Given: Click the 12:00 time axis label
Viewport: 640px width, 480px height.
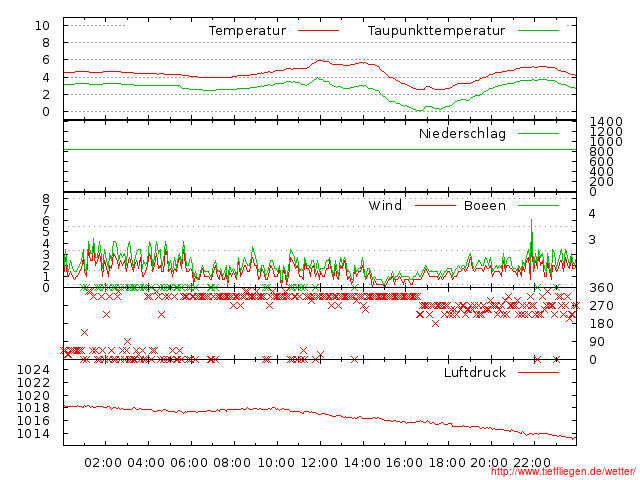Looking at the screenshot, I should click(x=319, y=463).
